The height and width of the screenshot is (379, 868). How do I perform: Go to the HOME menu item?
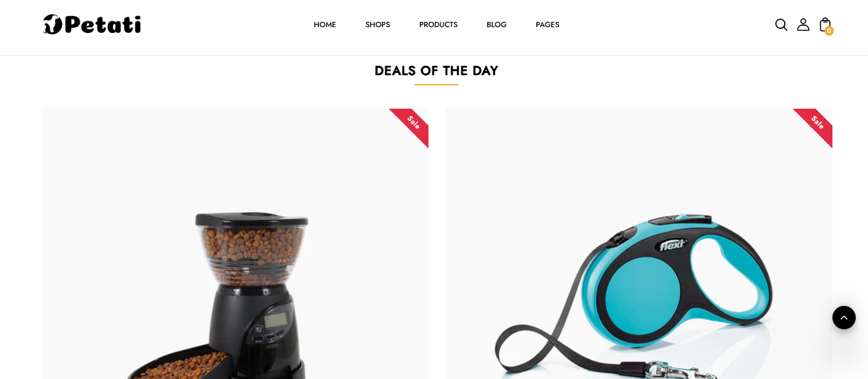pos(325,25)
